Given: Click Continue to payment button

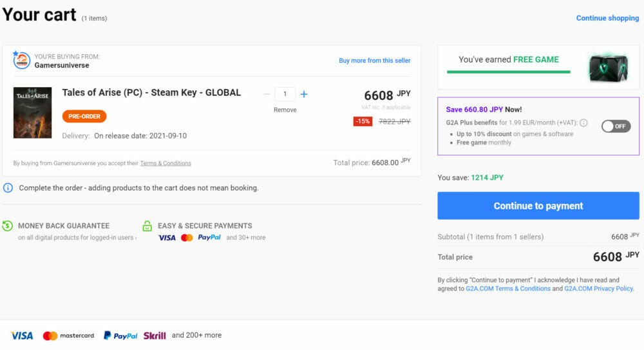Looking at the screenshot, I should click(x=538, y=206).
